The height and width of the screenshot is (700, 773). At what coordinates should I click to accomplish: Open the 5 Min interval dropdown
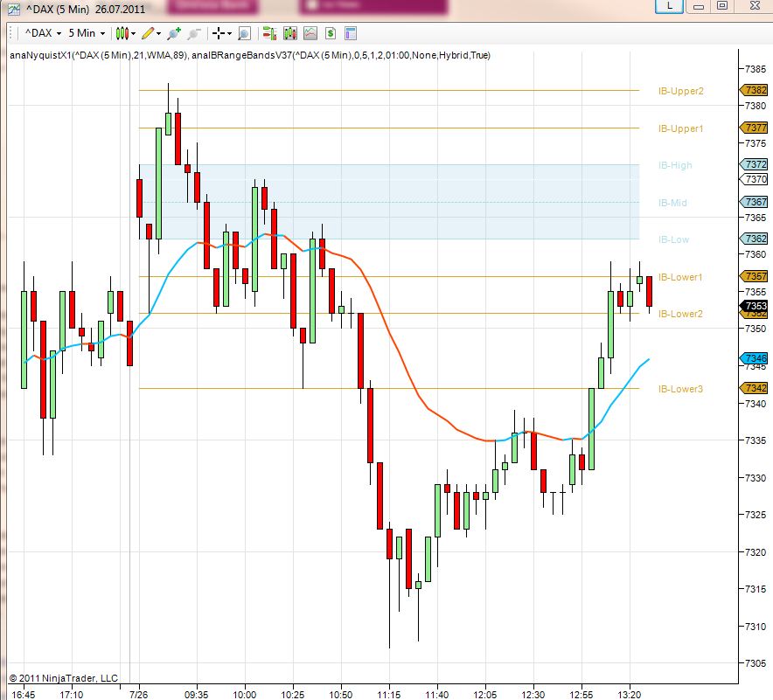tap(87, 33)
